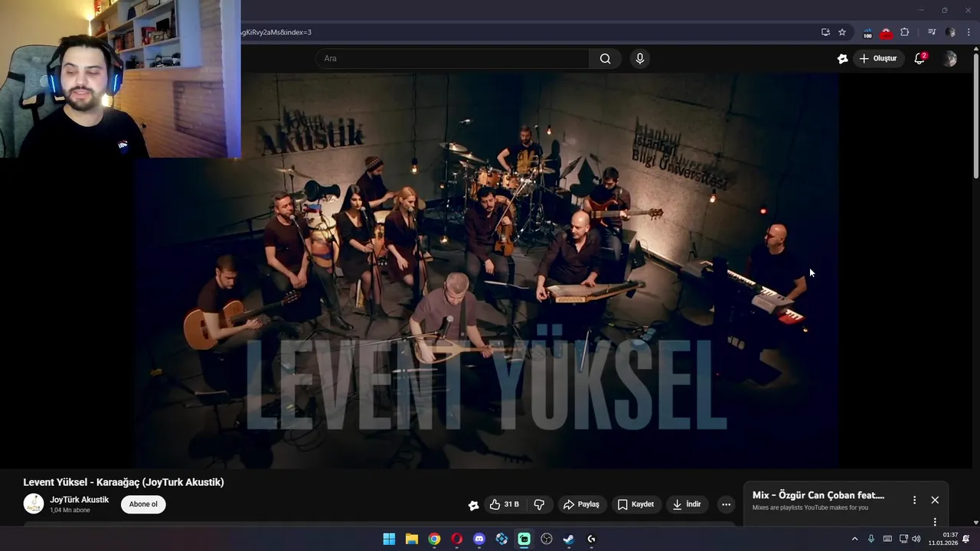Open Mix playlist three-dot options

point(914,500)
